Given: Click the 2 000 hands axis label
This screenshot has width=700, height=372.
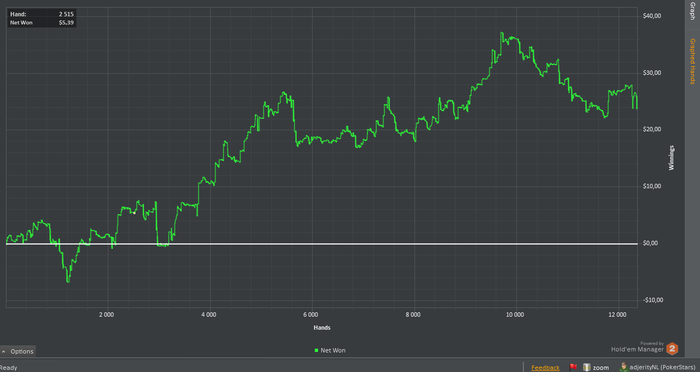Looking at the screenshot, I should pos(106,314).
